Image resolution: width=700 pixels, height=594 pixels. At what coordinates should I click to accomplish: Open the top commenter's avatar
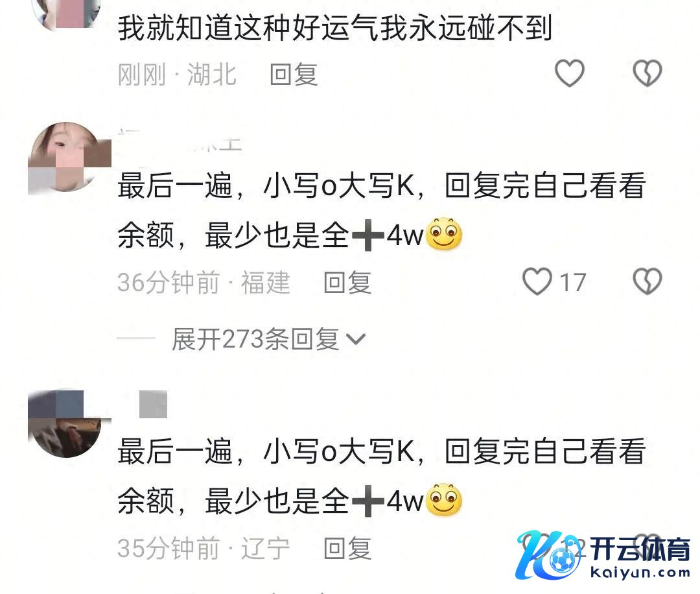[x=67, y=14]
